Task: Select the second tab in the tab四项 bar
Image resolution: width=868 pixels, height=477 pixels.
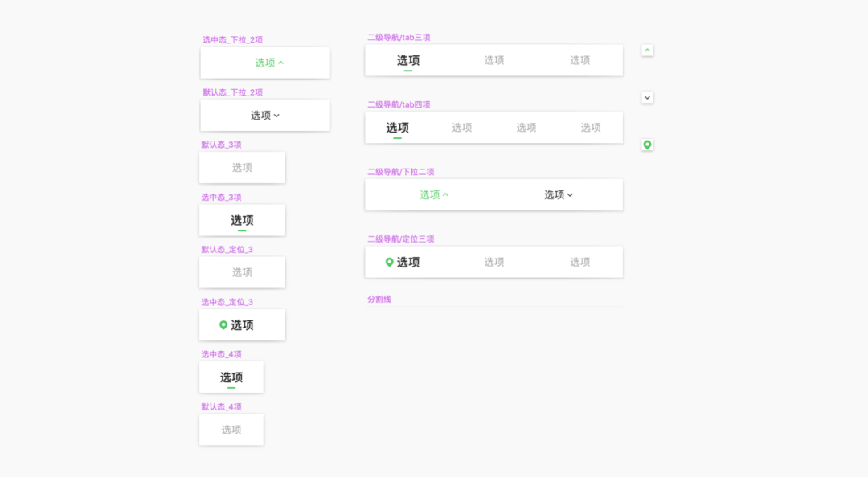Action: coord(462,128)
